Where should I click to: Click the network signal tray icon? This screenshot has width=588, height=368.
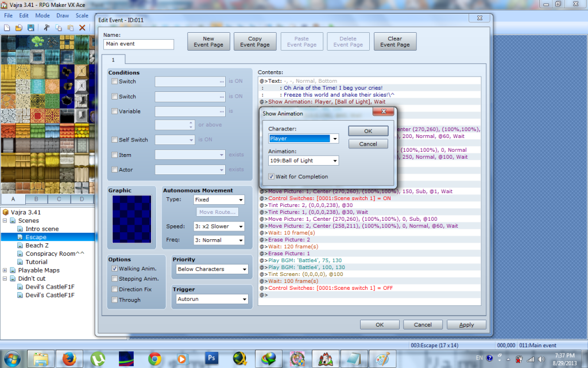pos(530,359)
